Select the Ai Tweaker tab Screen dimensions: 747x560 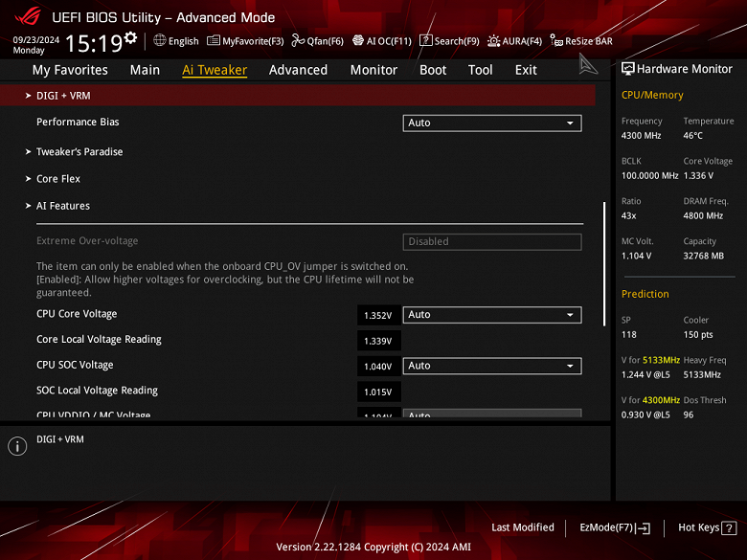[x=215, y=70]
